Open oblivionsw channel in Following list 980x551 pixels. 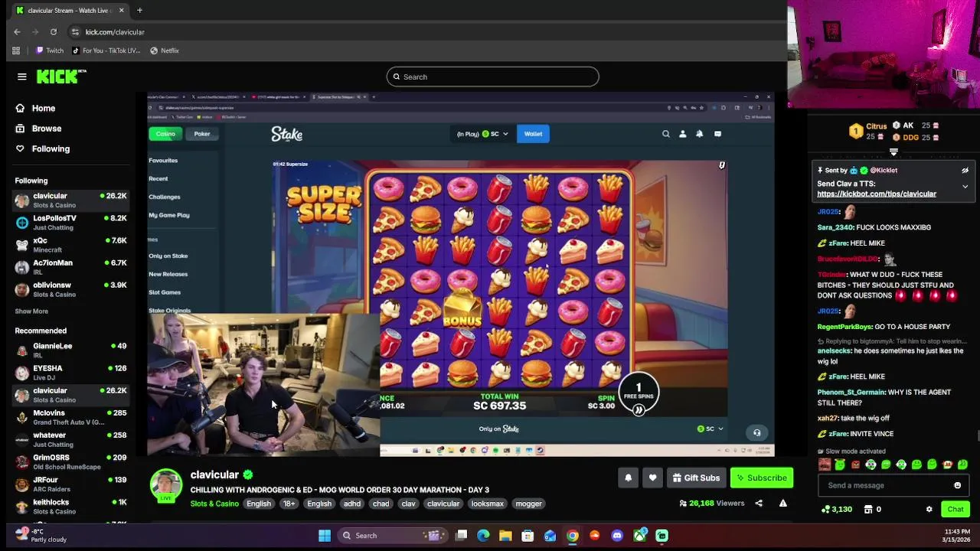click(x=70, y=289)
